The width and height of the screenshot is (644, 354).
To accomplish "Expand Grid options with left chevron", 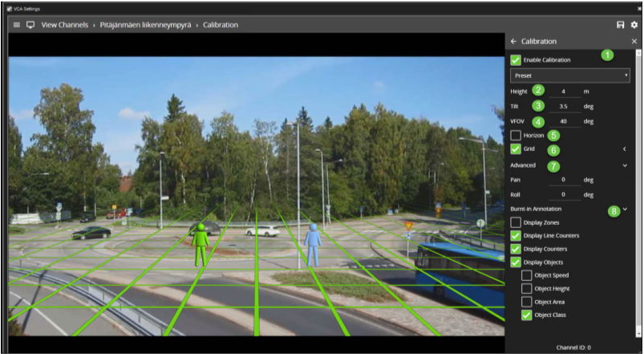I will 624,149.
